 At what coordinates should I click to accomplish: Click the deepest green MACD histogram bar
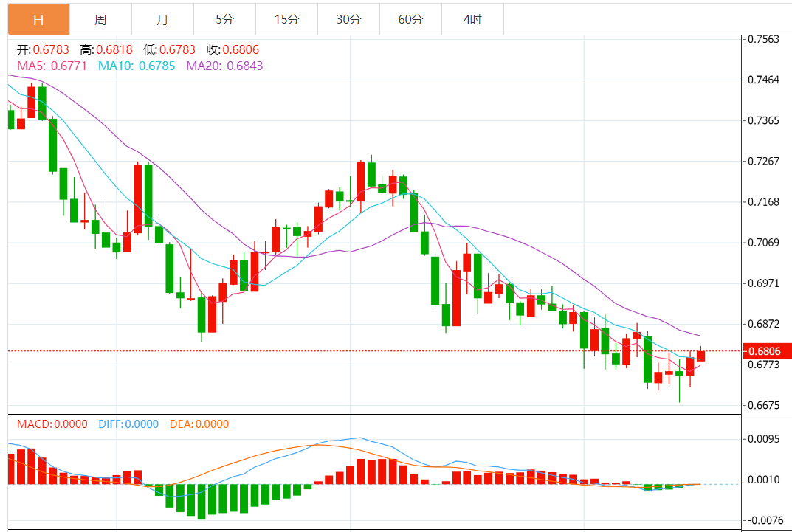click(x=202, y=502)
